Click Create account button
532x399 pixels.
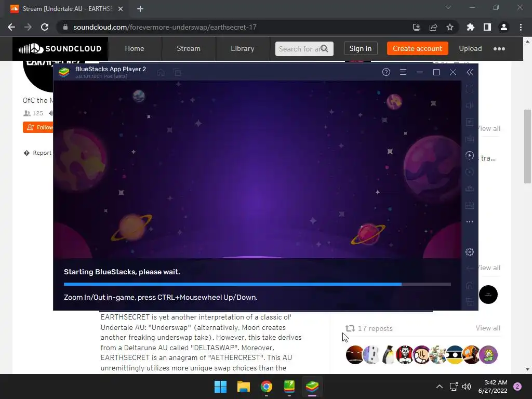[417, 48]
